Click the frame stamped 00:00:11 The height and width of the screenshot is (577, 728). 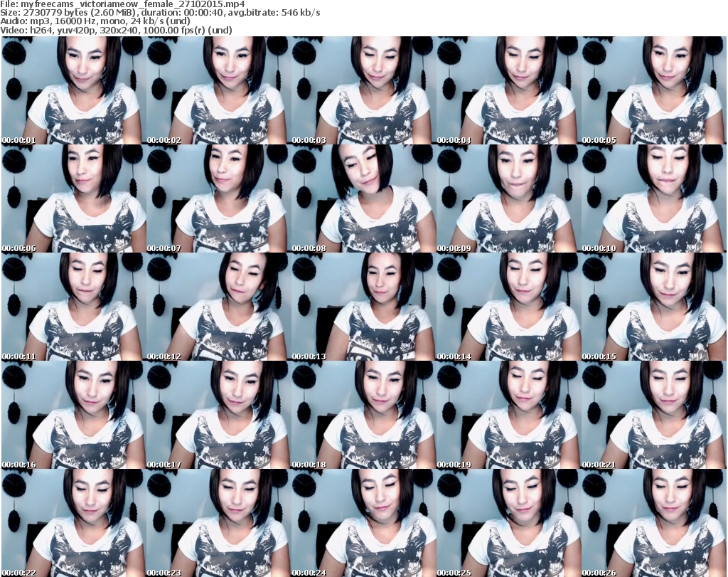(73, 307)
